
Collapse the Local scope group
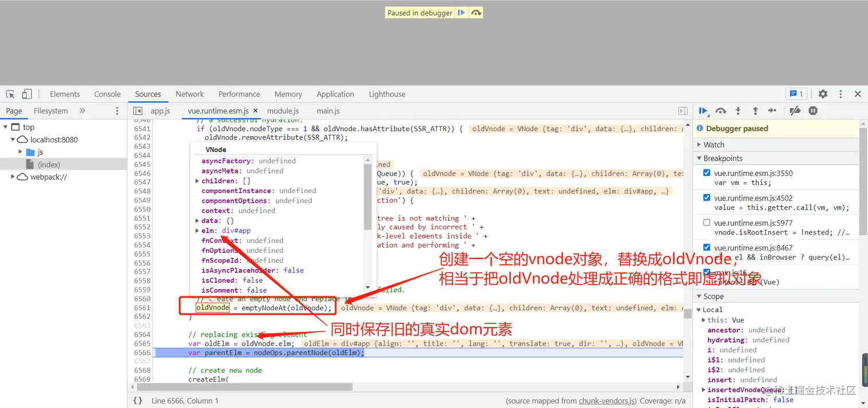click(699, 310)
